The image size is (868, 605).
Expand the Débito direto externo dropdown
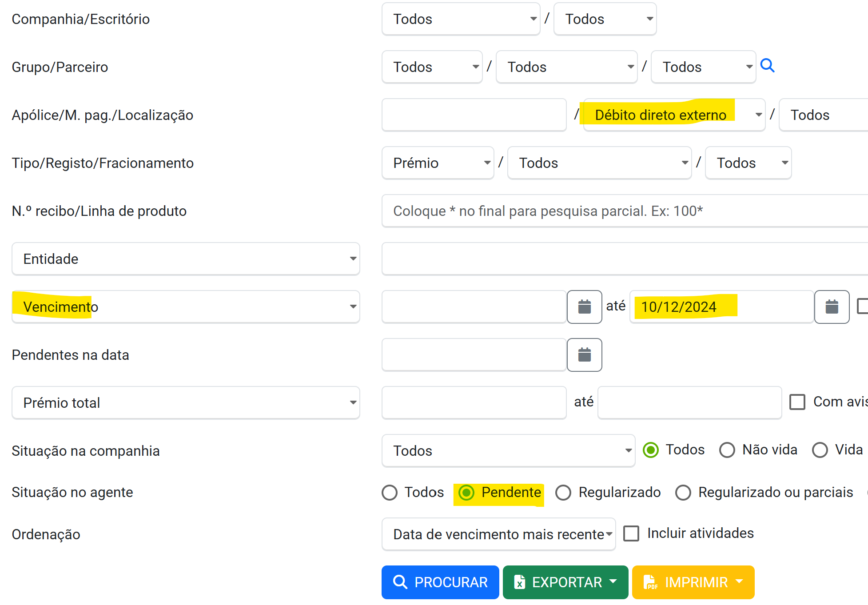click(x=674, y=115)
